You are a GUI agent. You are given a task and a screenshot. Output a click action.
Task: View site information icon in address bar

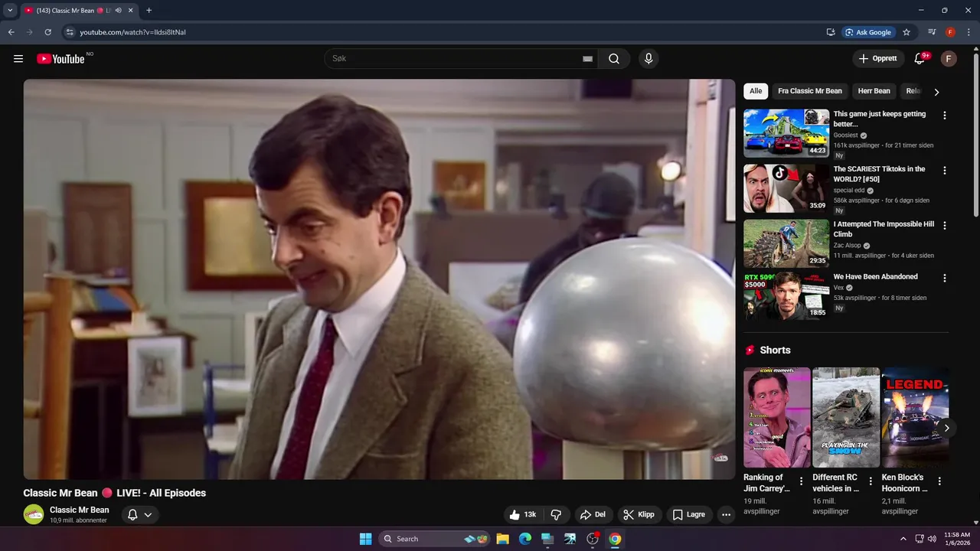point(69,32)
